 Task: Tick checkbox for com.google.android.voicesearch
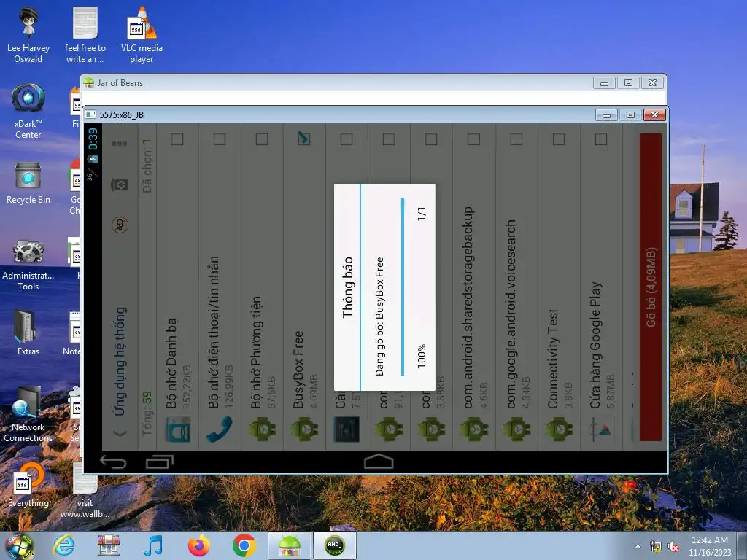pos(516,139)
